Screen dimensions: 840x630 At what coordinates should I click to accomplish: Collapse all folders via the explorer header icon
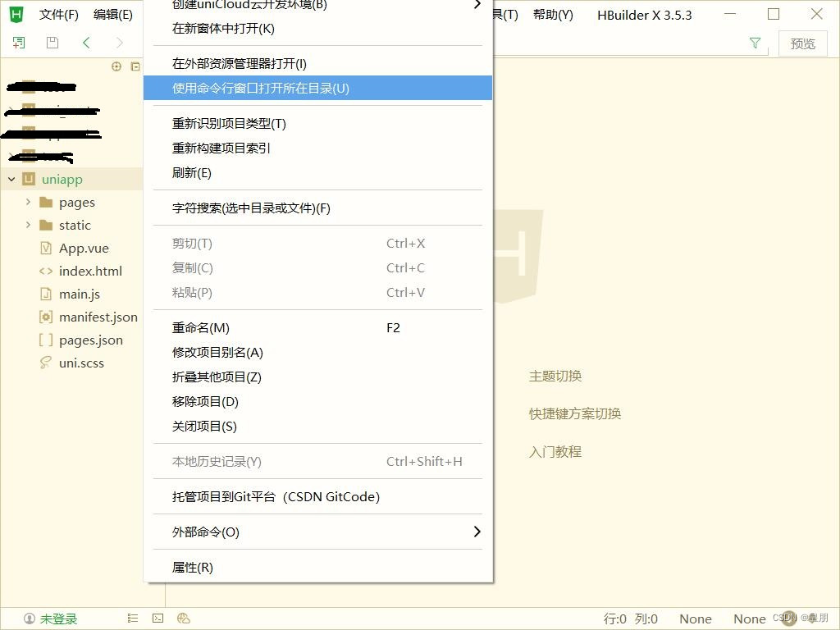[135, 66]
